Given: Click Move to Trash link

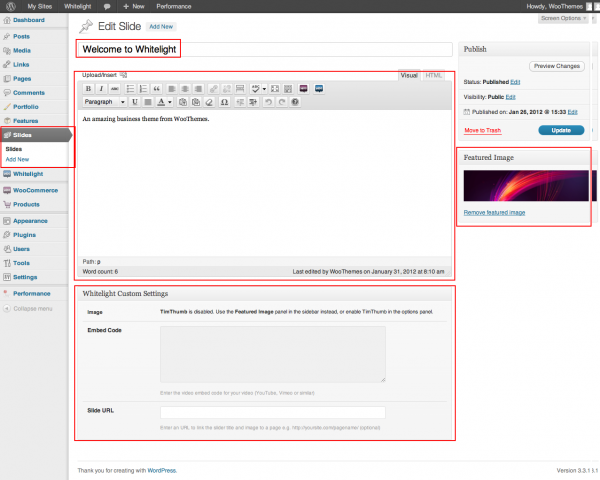Looking at the screenshot, I should [x=483, y=131].
